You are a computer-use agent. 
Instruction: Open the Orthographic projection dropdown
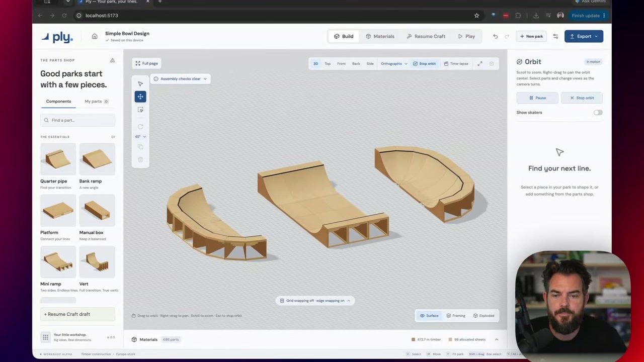click(x=394, y=64)
